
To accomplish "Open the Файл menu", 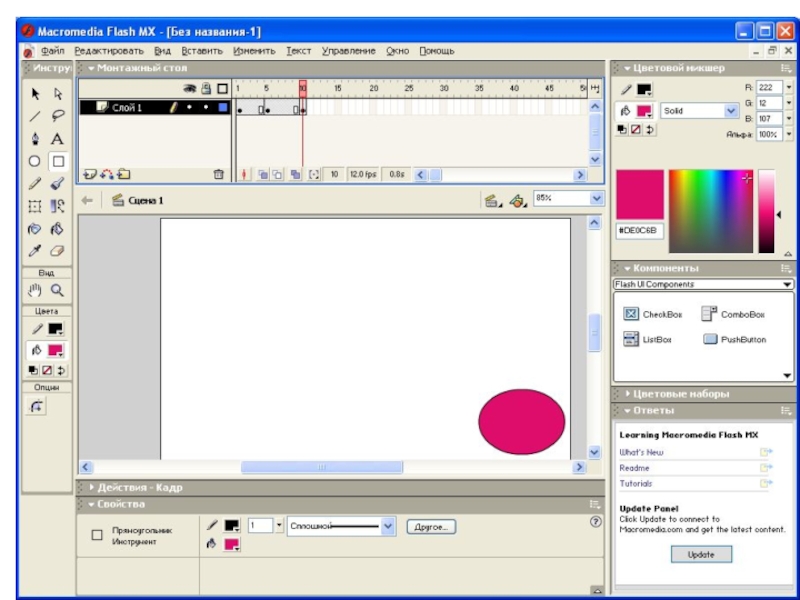I will coord(53,51).
